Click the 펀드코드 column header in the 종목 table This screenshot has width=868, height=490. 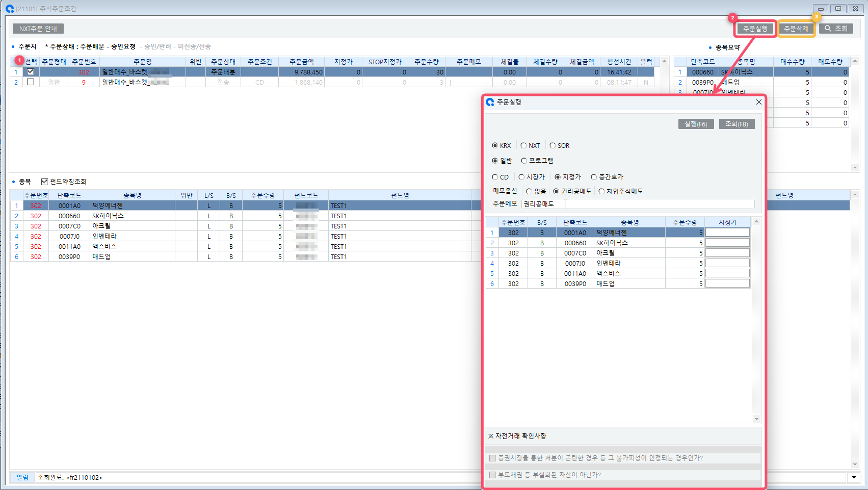[306, 195]
